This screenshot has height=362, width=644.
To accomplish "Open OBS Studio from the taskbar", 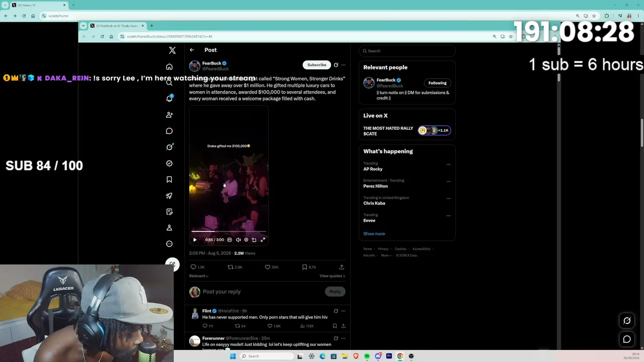I will pyautogui.click(x=411, y=356).
